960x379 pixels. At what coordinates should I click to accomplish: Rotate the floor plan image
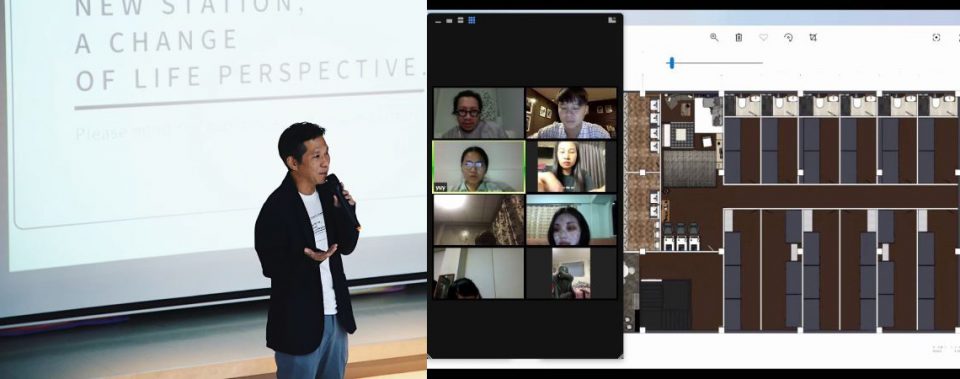pos(788,37)
